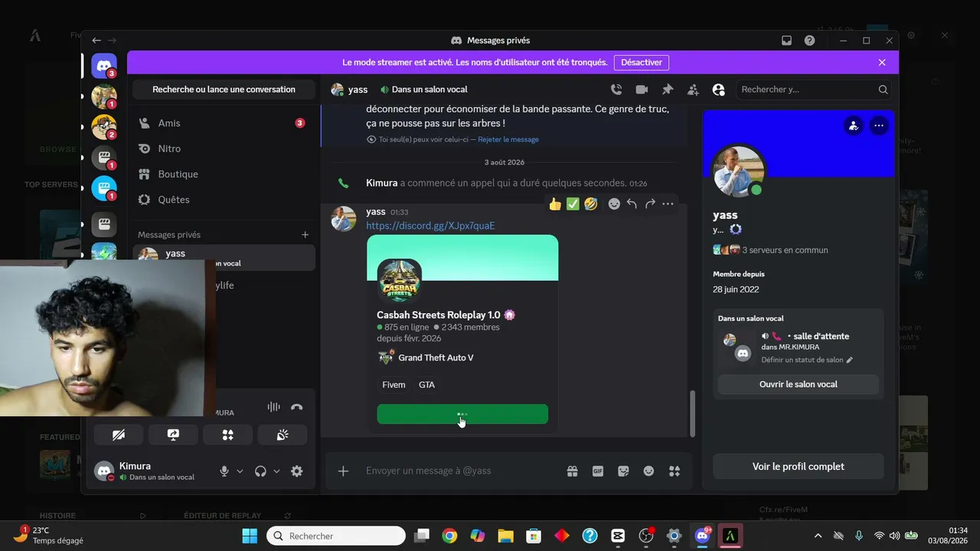Image resolution: width=980 pixels, height=551 pixels.
Task: Click Désactiver to turn off streamer mode
Action: [x=642, y=63]
